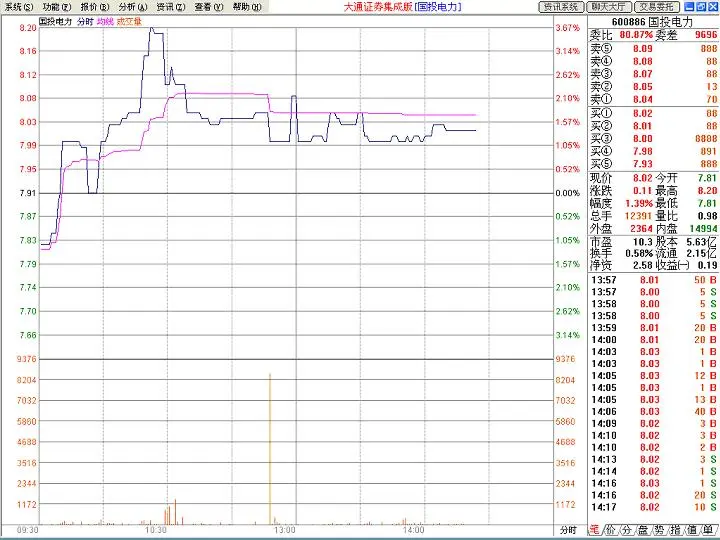
Task: Open the 资讯 menu
Action: [x=171, y=6]
